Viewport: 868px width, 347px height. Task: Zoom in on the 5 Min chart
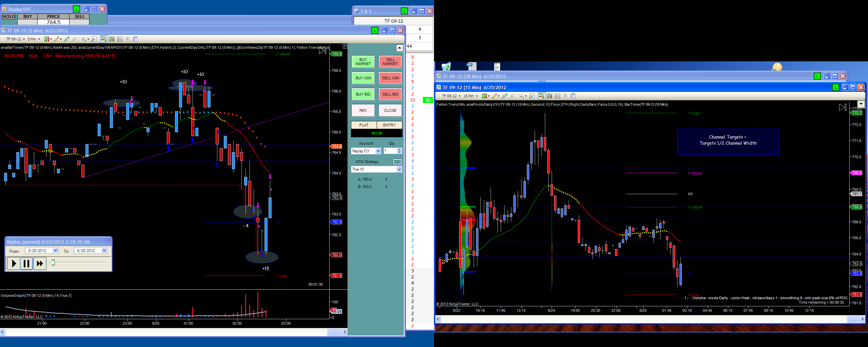pyautogui.click(x=67, y=39)
